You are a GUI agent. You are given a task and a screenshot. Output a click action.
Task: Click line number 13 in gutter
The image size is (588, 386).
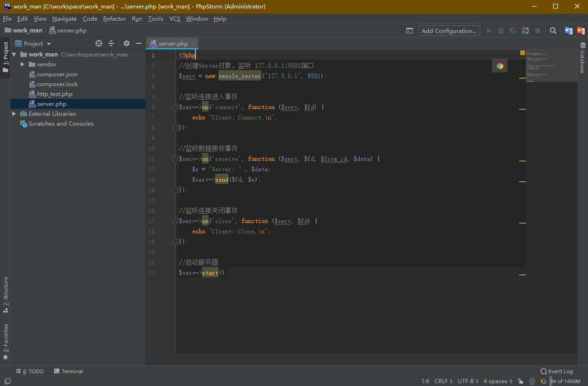[151, 180]
